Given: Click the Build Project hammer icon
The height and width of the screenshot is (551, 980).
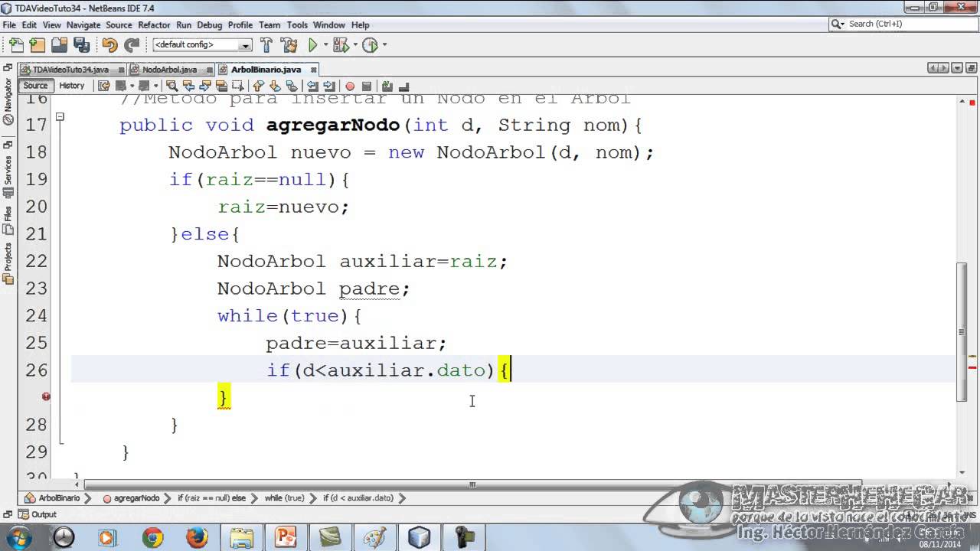Looking at the screenshot, I should [x=266, y=45].
